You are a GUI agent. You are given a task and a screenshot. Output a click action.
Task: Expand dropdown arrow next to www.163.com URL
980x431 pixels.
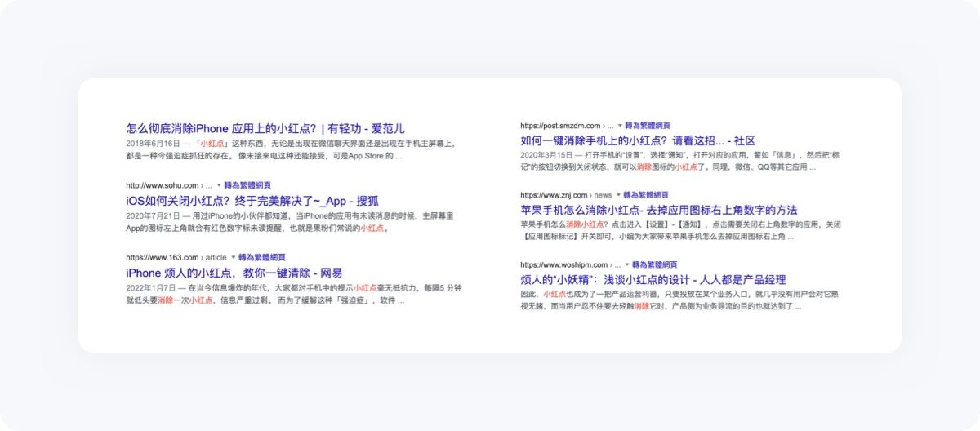tap(234, 257)
